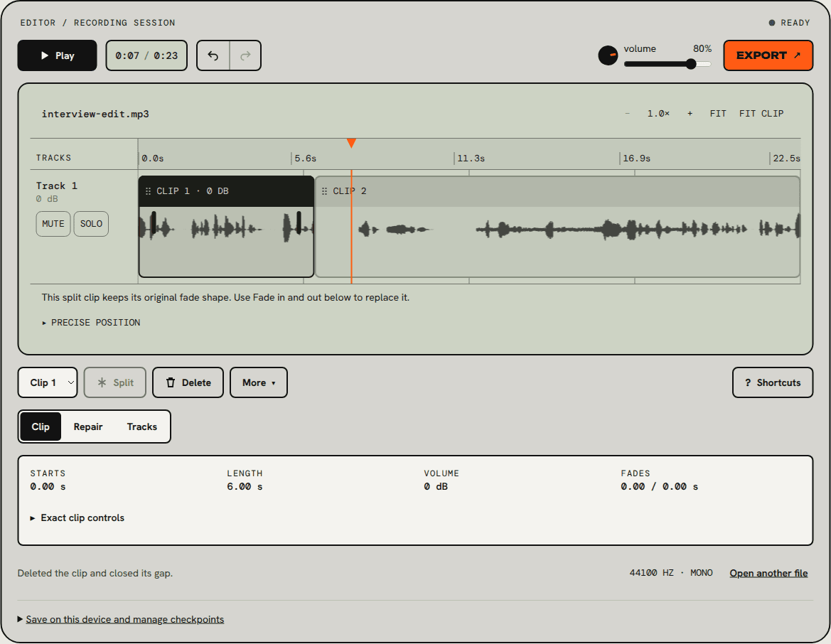Zoom out the timeline with minus
The image size is (831, 644).
628,114
